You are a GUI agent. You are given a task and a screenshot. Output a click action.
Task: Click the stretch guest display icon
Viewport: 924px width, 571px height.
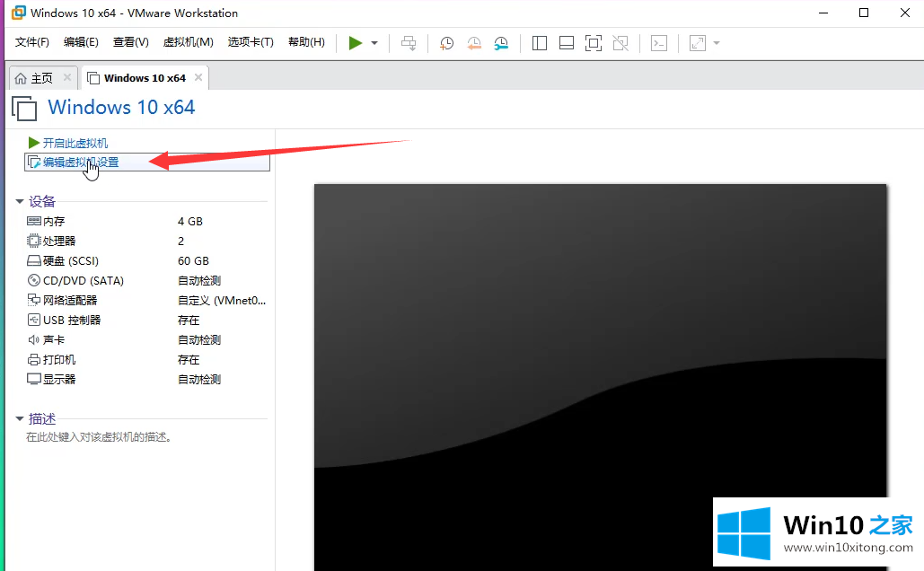point(698,43)
